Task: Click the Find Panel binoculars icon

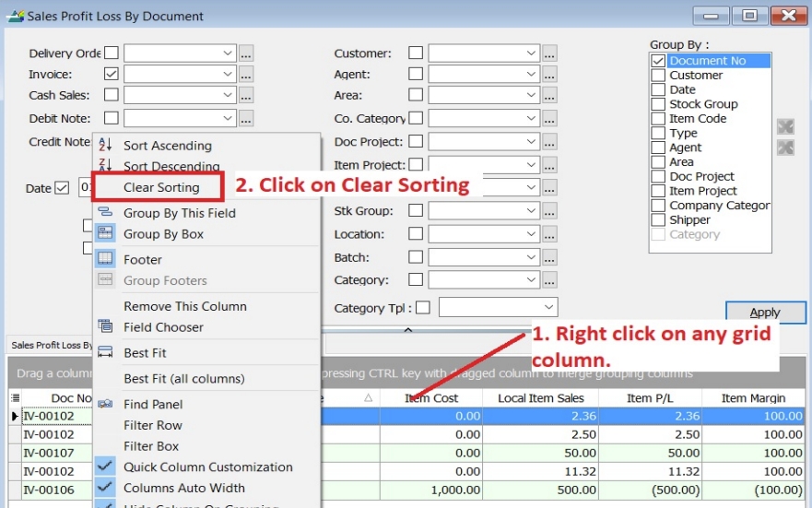Action: (x=105, y=404)
